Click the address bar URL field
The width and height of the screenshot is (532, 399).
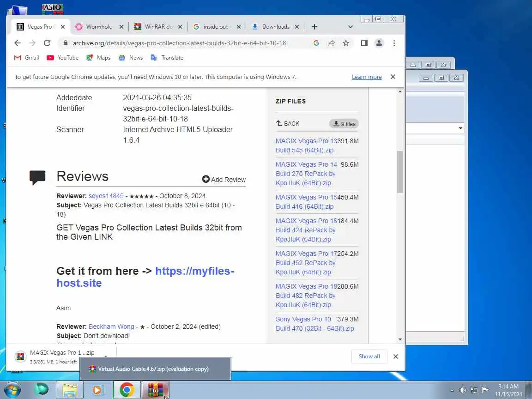[x=179, y=43]
